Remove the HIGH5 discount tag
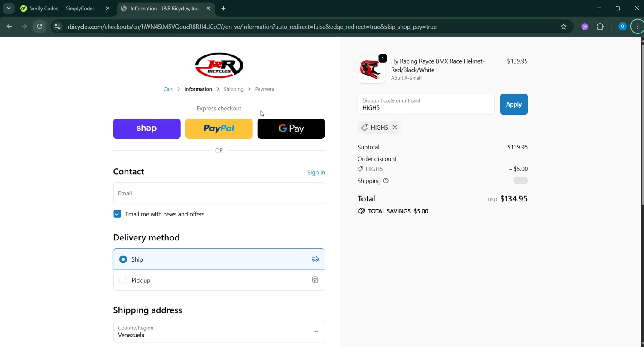 (x=395, y=128)
